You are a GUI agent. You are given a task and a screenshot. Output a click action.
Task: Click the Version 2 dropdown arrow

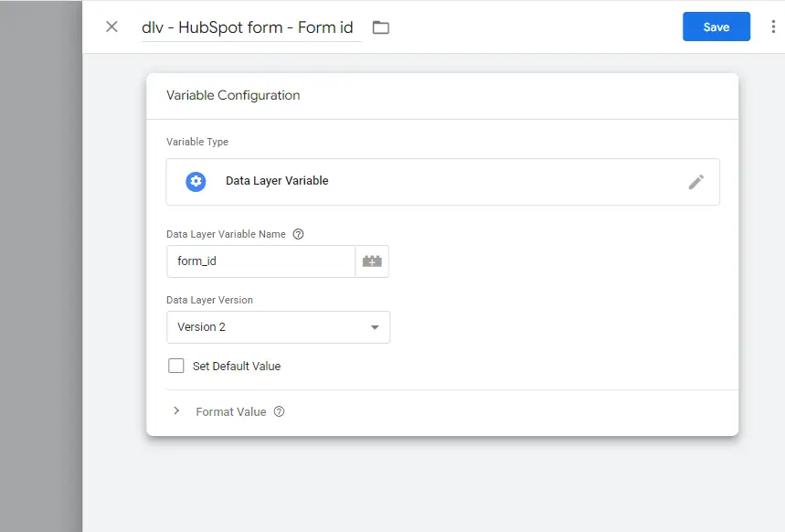(375, 327)
